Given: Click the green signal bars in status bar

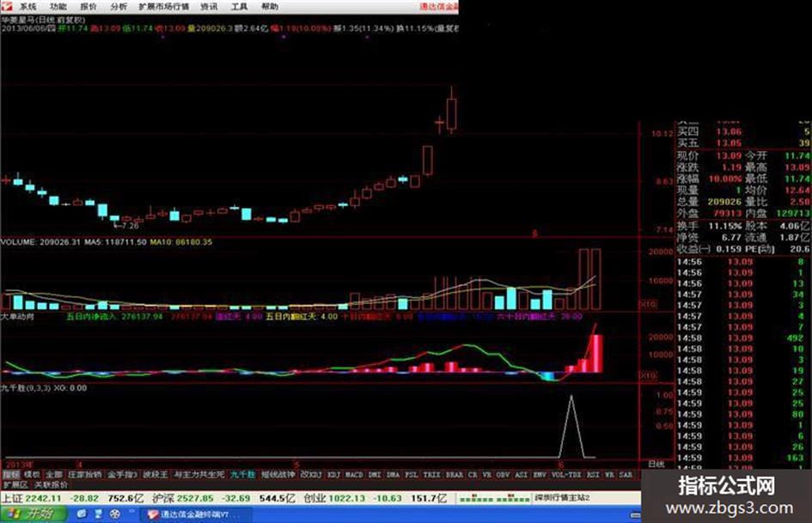Looking at the screenshot, I should [494, 499].
